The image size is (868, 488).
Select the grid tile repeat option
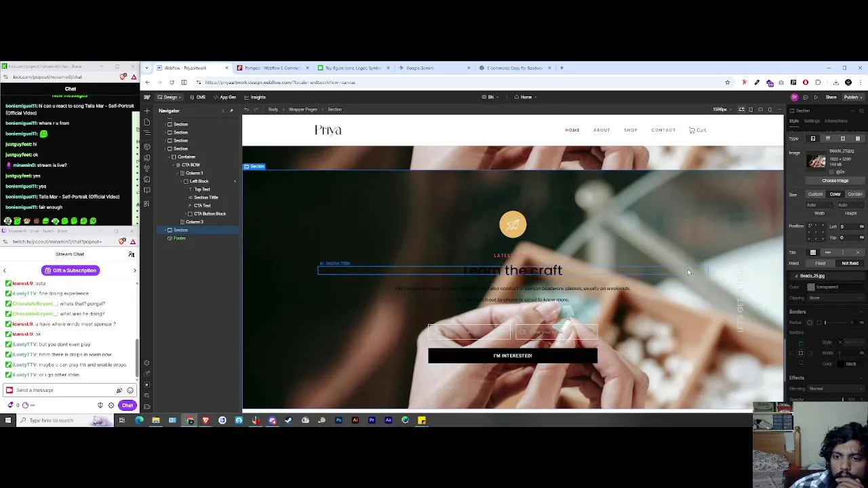(813, 252)
